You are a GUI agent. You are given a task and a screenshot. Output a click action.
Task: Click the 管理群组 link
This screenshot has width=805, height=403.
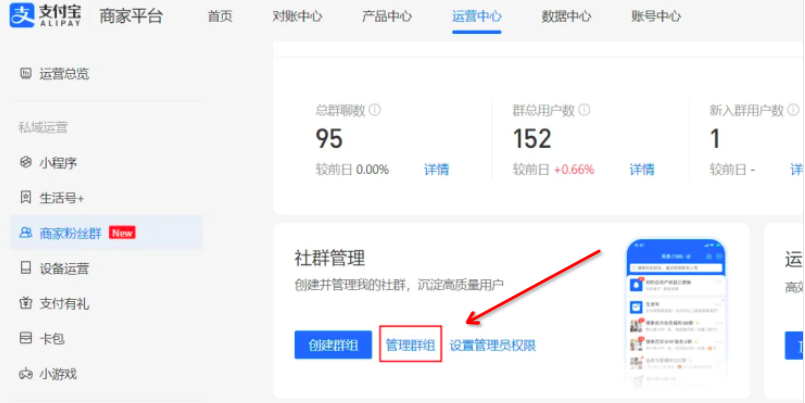410,345
